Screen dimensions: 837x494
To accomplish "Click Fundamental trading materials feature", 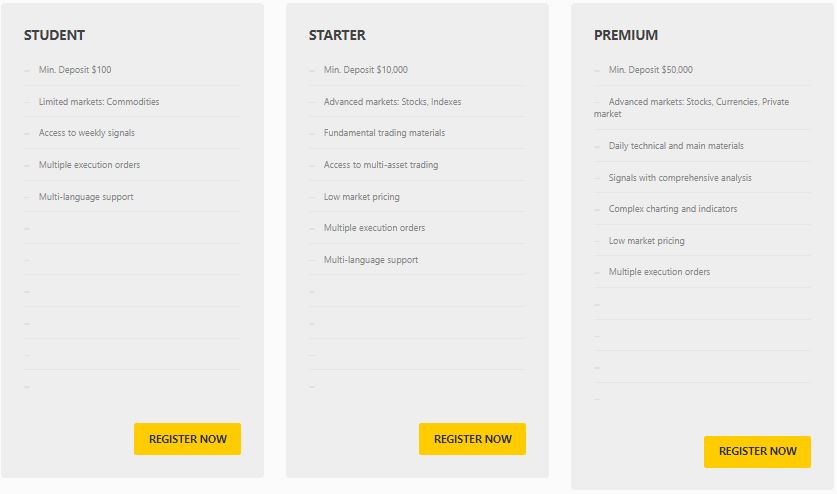I will click(384, 133).
